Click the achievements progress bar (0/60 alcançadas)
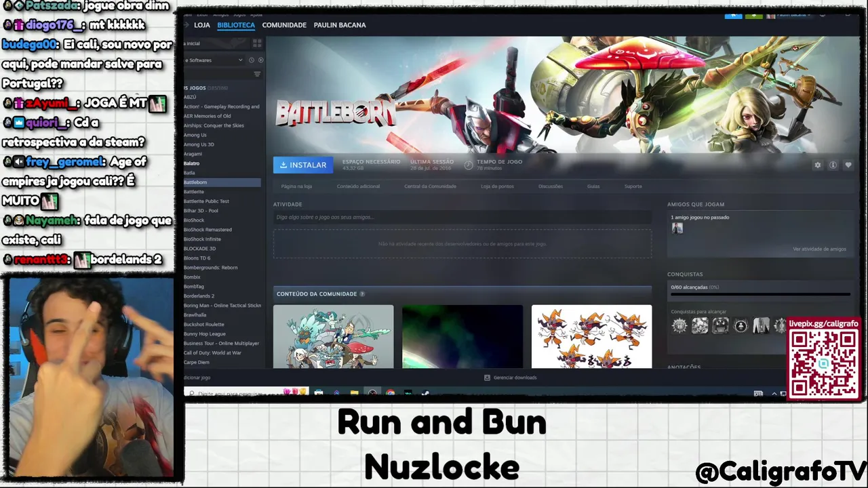 (x=760, y=294)
